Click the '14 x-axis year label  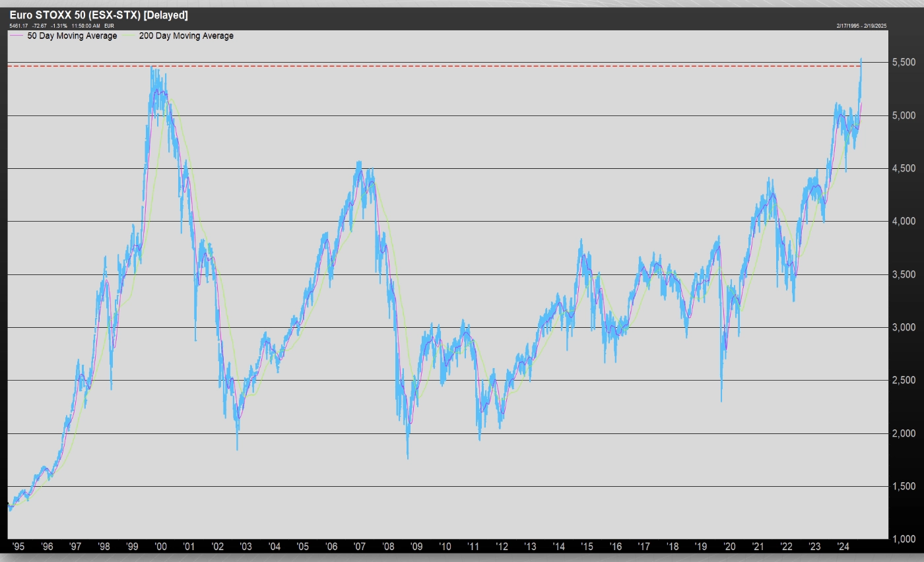(558, 546)
